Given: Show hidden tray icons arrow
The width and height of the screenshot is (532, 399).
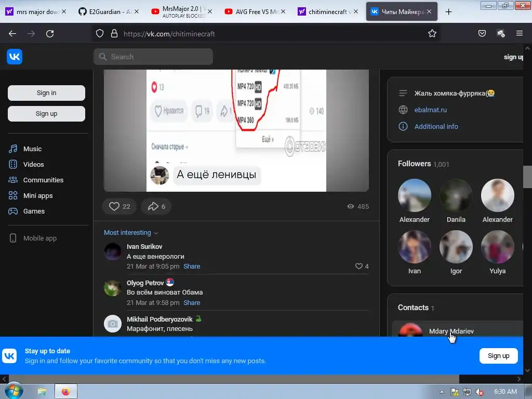Looking at the screenshot, I should pos(442,392).
